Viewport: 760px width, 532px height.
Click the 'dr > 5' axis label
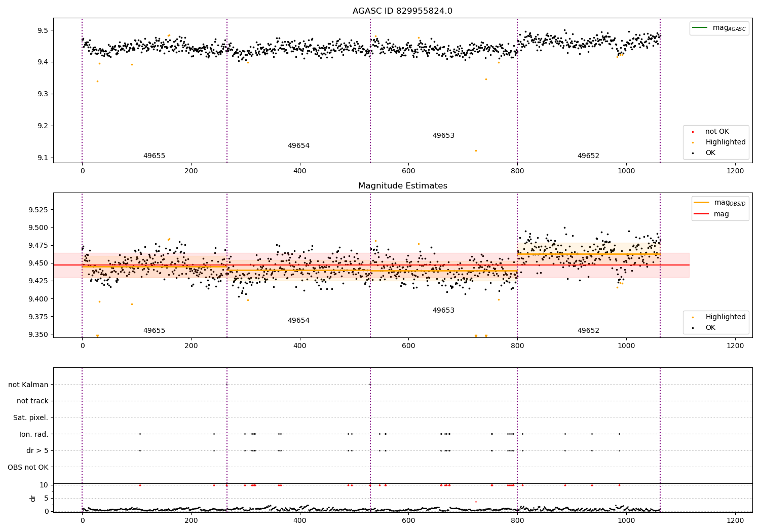pyautogui.click(x=37, y=451)
